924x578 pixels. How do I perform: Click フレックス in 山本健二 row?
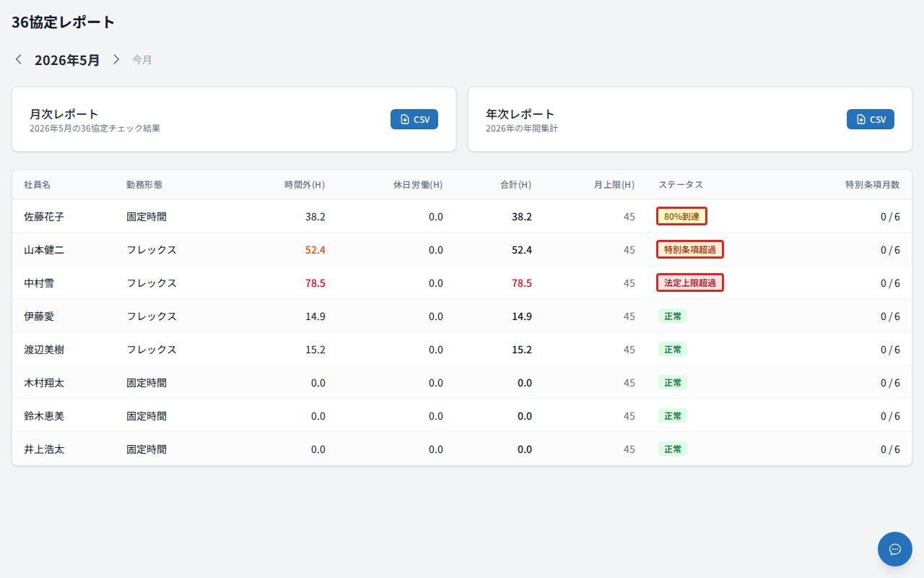[152, 250]
